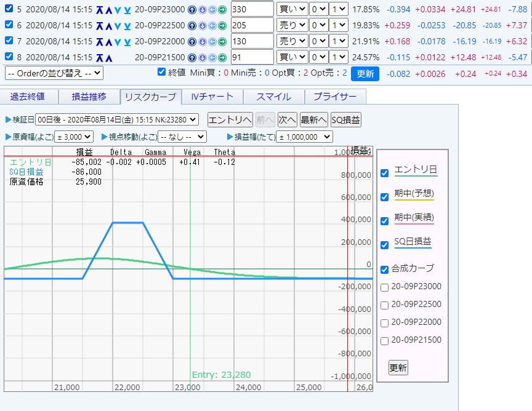Edit price field showing 91
This screenshot has height=411, width=532.
252,57
